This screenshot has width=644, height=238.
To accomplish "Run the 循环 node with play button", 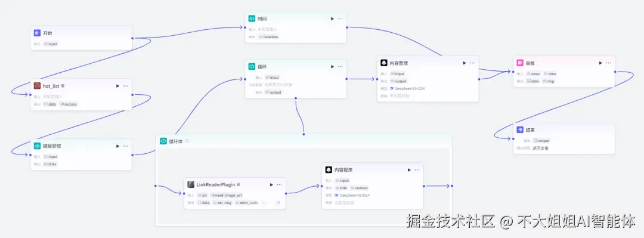I will point(332,66).
